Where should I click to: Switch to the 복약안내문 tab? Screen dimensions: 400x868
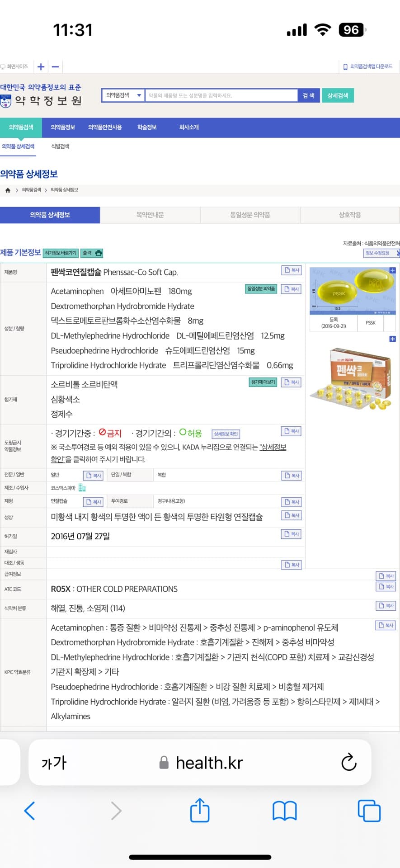pos(150,215)
